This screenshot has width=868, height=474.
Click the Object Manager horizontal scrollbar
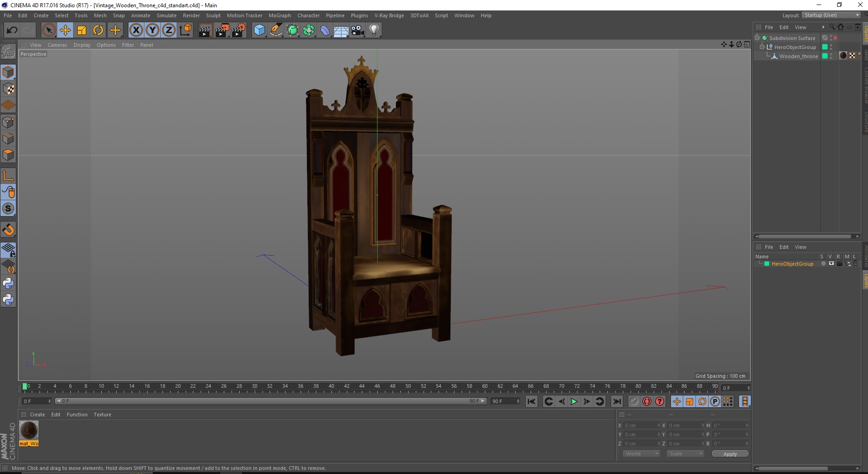[805, 236]
